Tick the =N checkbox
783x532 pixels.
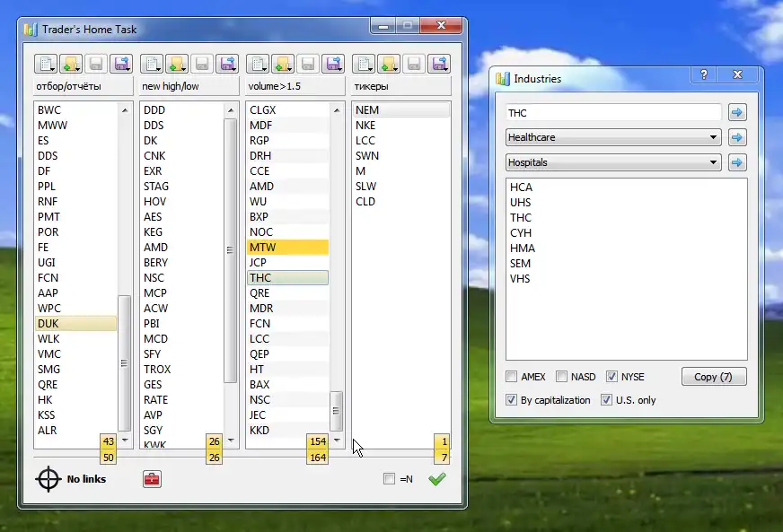click(x=389, y=478)
